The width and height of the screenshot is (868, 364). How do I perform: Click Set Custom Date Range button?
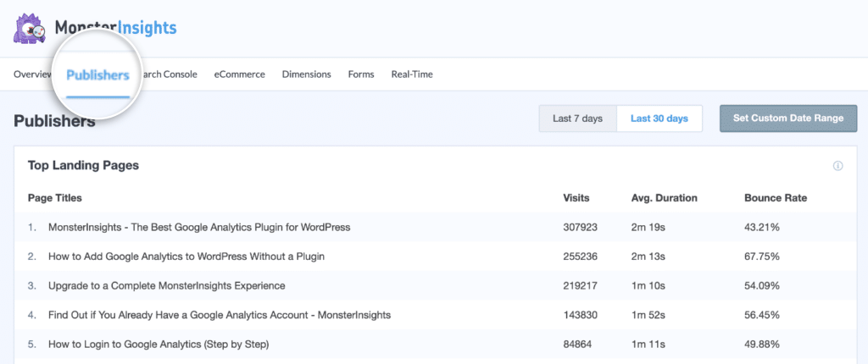click(x=788, y=119)
